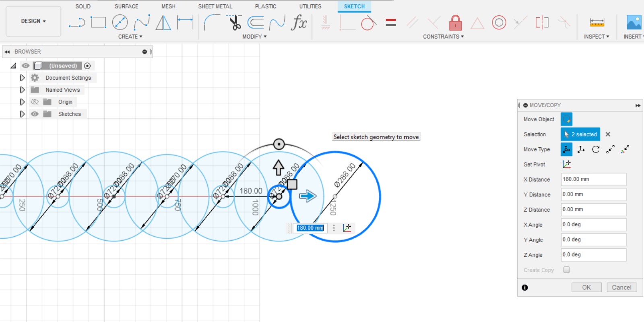
Task: Open the Measure inspect tool
Action: (x=597, y=23)
